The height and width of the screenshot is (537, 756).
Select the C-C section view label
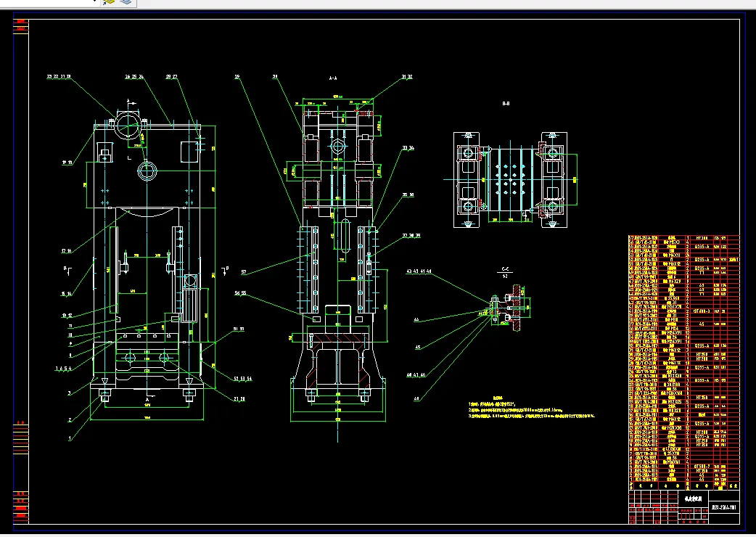(505, 269)
